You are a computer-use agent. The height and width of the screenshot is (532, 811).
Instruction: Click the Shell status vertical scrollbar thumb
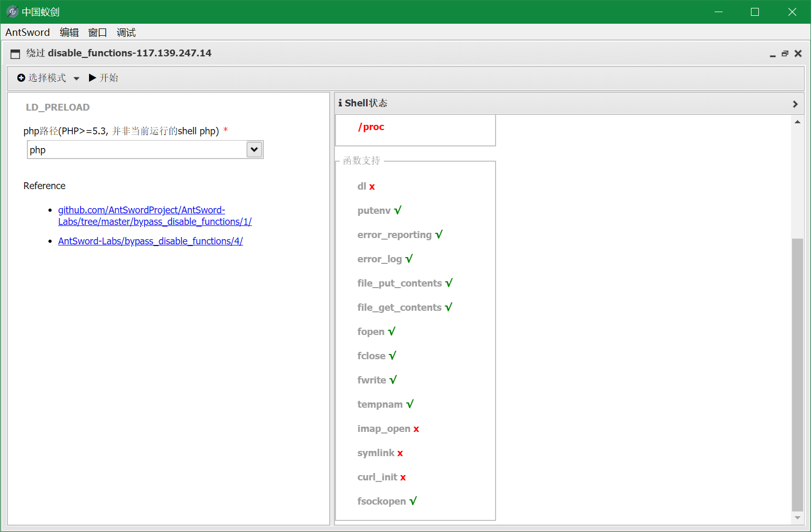point(797,375)
